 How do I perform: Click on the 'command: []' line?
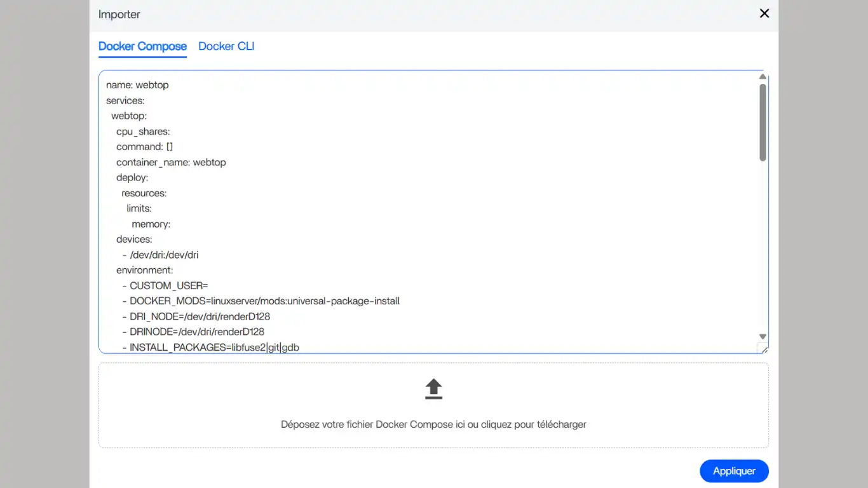pos(145,147)
